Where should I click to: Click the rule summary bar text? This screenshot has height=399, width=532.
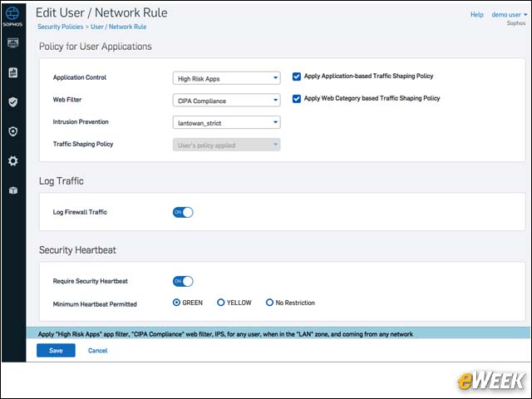pos(225,334)
